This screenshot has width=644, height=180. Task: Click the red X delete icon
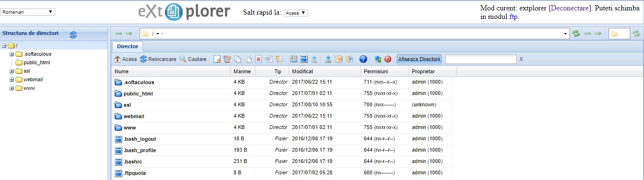(x=259, y=59)
